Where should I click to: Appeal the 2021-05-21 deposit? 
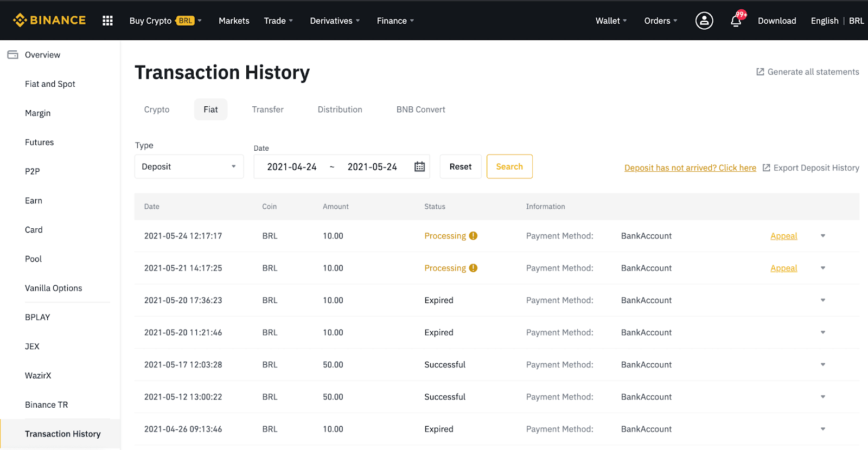coord(783,268)
